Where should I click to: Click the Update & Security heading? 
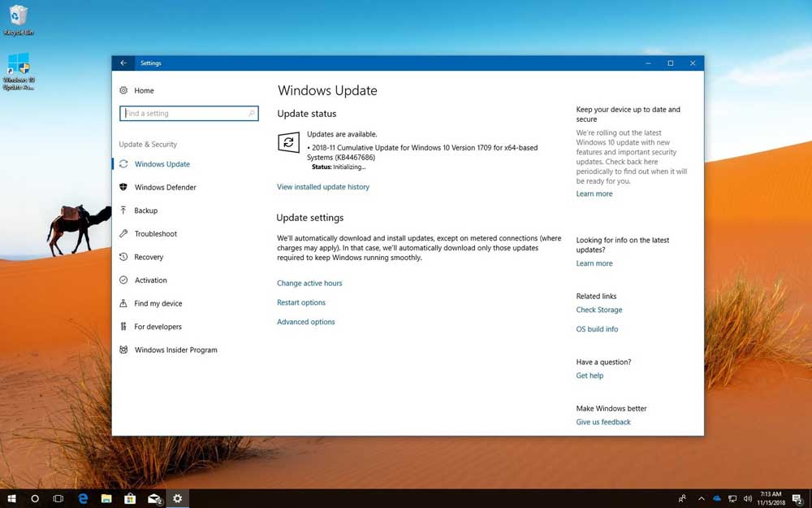[x=148, y=144]
